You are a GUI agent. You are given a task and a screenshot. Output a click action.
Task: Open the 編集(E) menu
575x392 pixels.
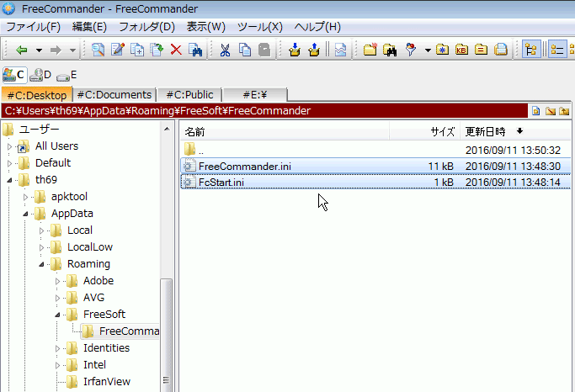tap(89, 27)
